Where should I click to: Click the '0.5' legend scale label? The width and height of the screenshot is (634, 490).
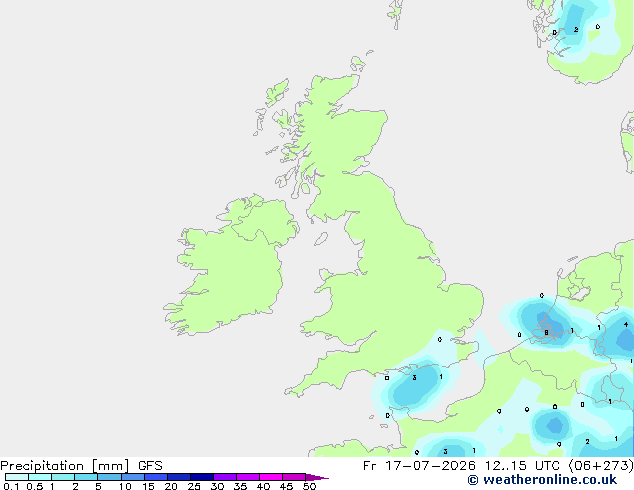35,486
